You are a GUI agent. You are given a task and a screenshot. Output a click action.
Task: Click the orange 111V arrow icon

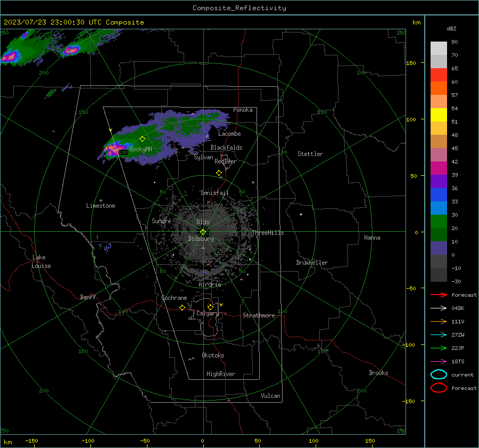[x=439, y=321]
